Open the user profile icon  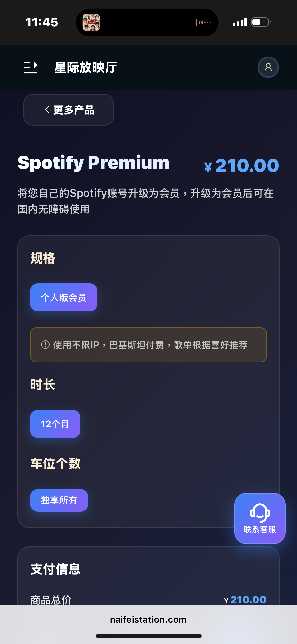click(x=268, y=67)
